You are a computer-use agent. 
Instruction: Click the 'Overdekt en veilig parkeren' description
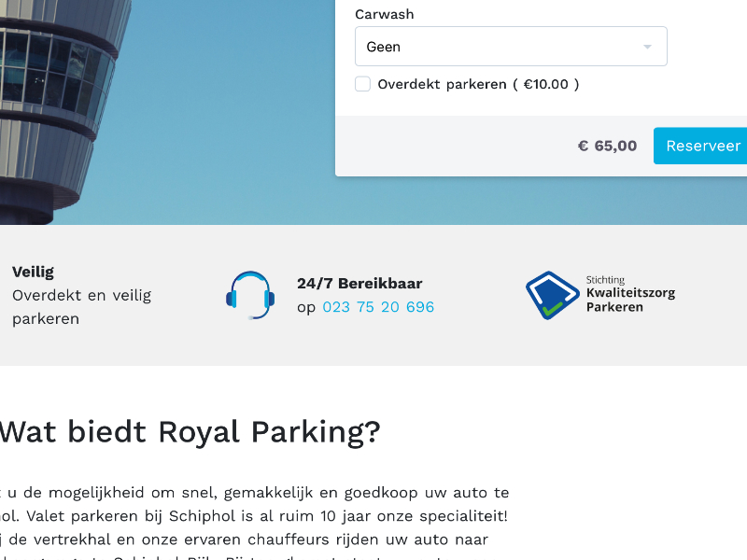pyautogui.click(x=81, y=307)
